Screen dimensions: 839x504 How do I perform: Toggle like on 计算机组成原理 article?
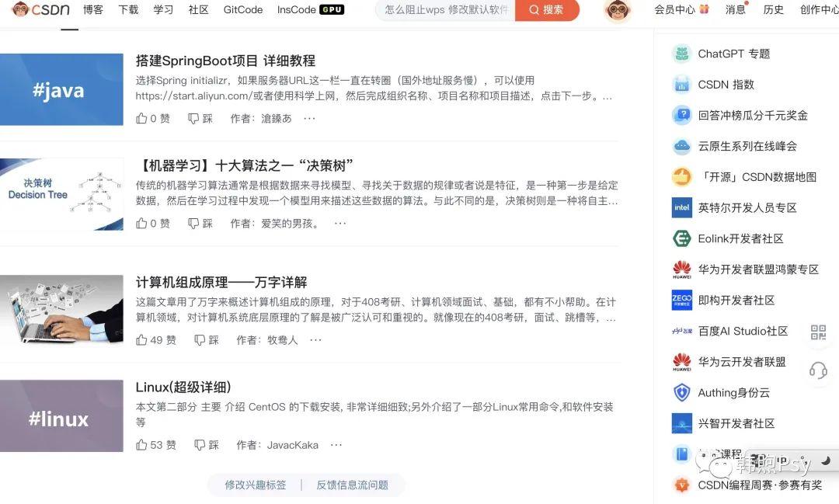(155, 339)
